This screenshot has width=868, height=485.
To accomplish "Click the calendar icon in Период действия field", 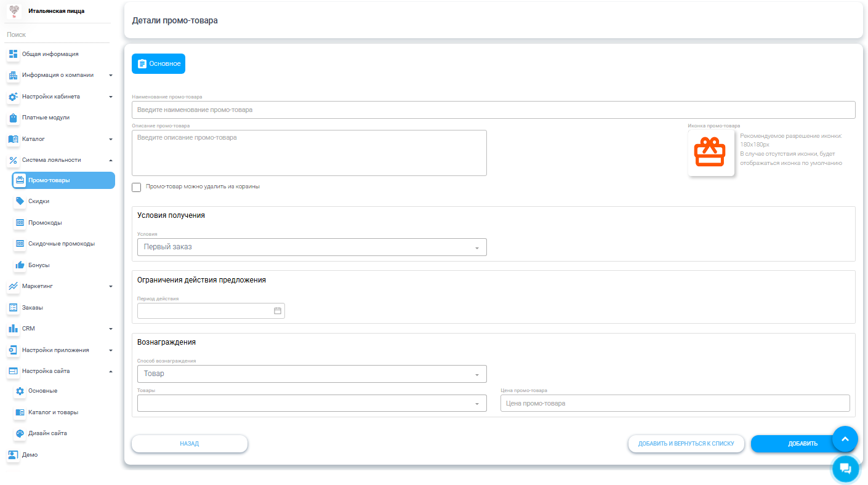I will click(x=277, y=311).
